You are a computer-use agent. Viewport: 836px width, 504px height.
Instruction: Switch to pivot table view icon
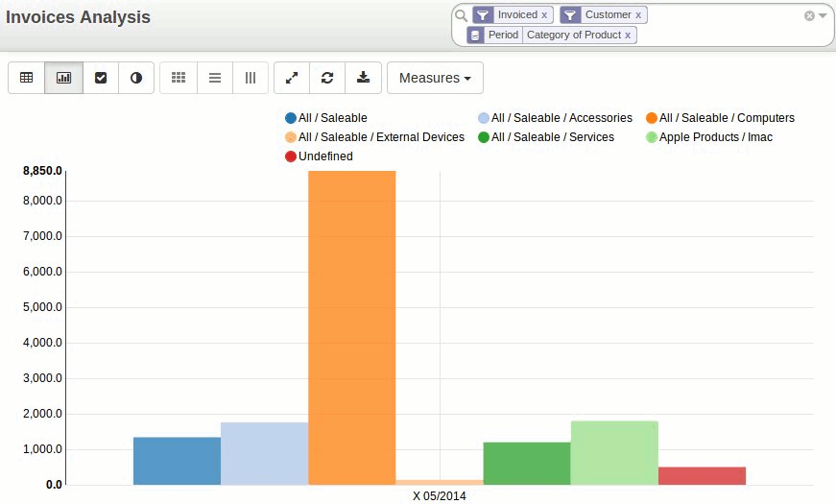(x=27, y=78)
